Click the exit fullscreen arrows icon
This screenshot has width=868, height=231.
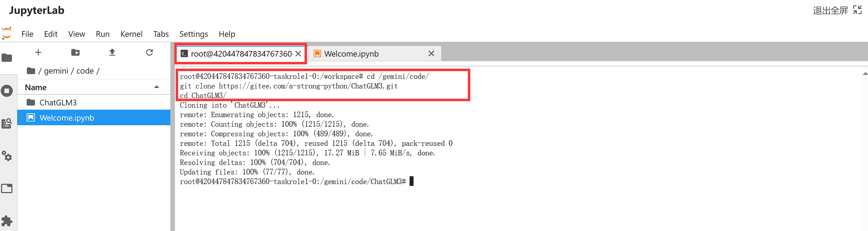[857, 10]
